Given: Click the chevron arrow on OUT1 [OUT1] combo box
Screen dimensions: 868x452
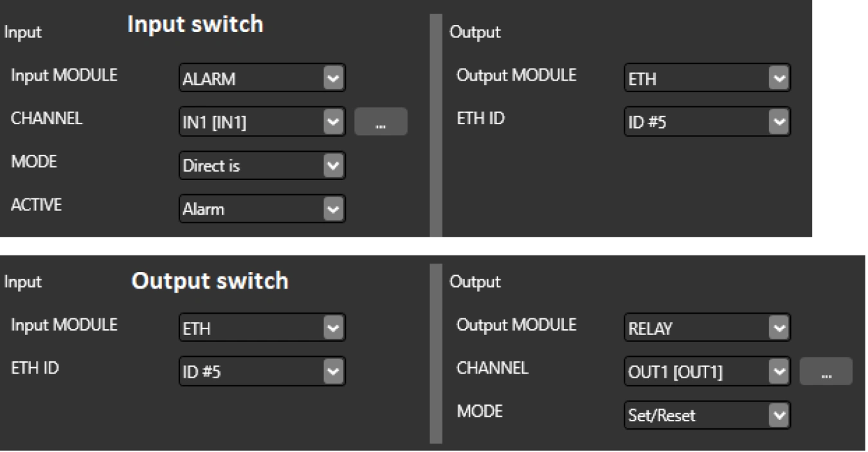Looking at the screenshot, I should 779,372.
